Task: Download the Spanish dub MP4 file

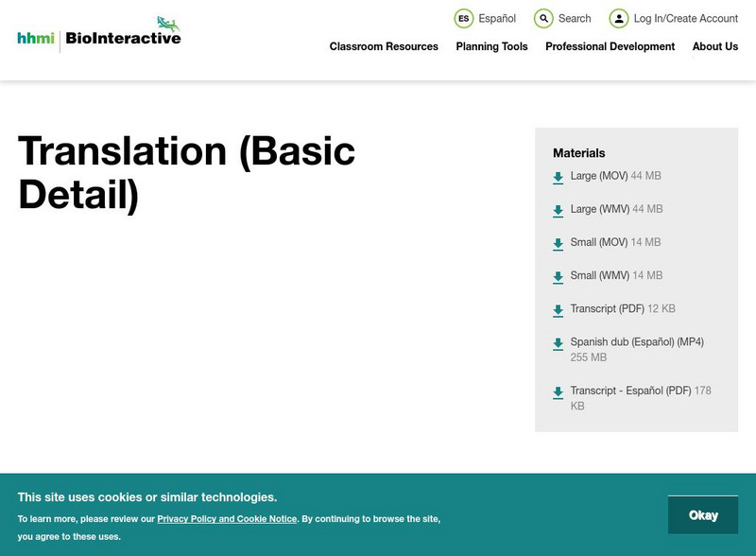Action: (x=636, y=341)
